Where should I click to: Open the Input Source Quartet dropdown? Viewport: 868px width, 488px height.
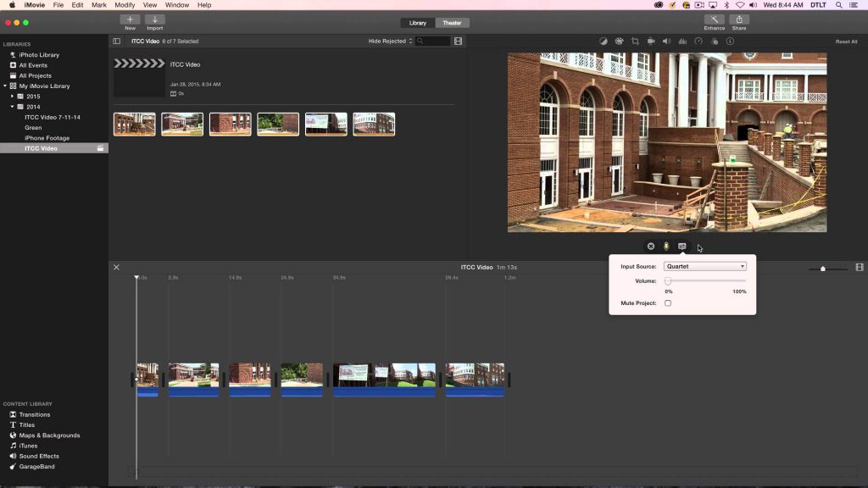point(705,265)
